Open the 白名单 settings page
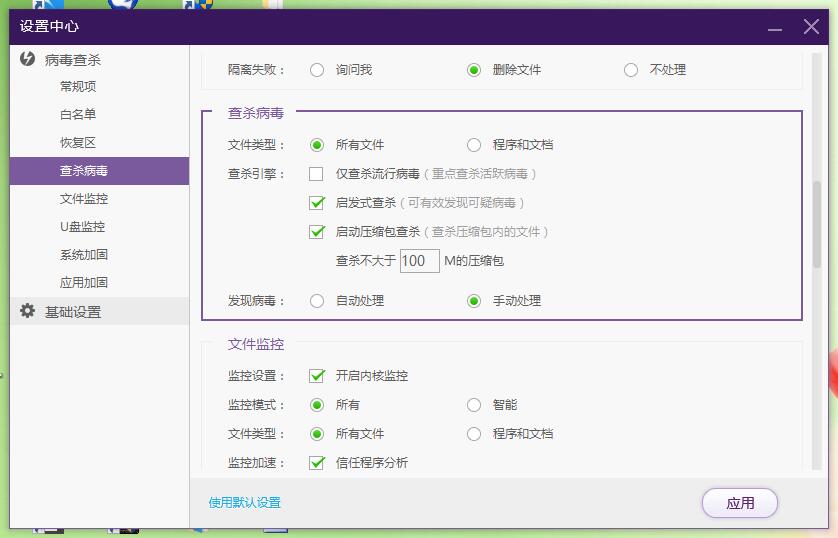Viewport: 838px width, 538px height. click(78, 115)
